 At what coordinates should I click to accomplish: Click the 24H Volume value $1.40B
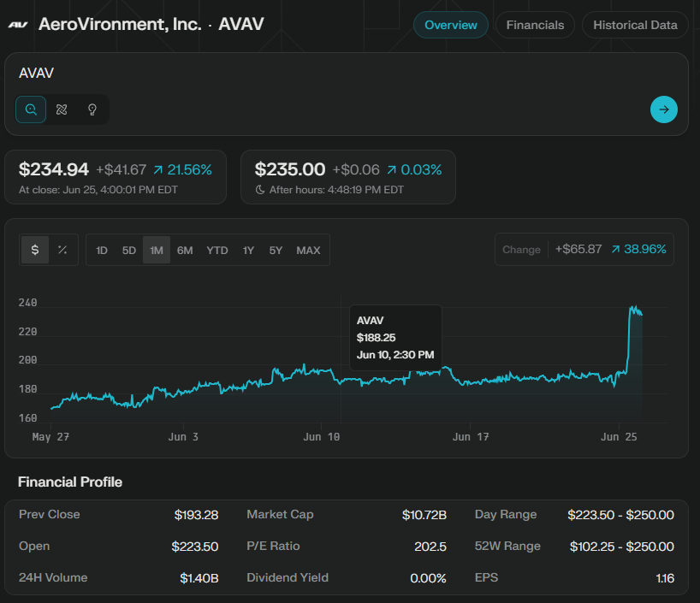click(199, 578)
